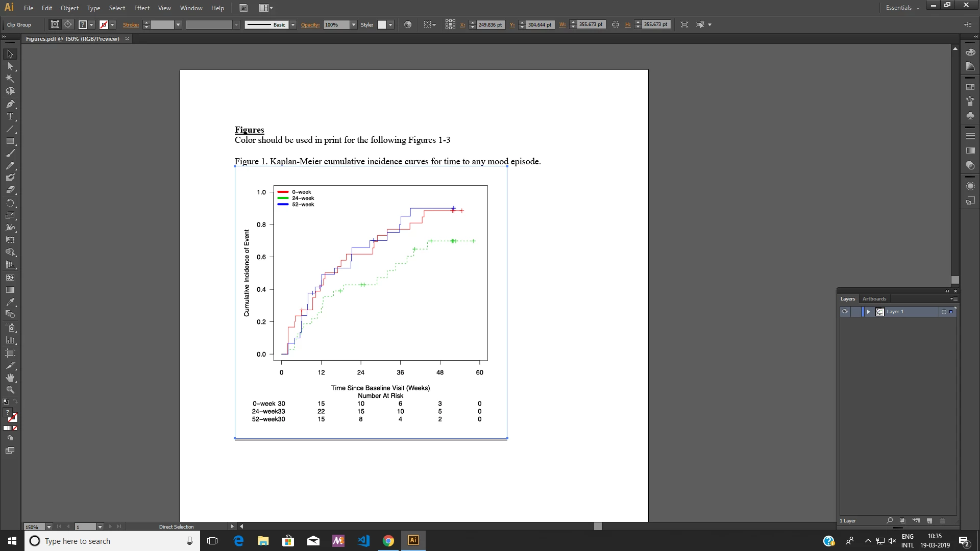Toggle lock column for Layer 1

[x=856, y=312]
